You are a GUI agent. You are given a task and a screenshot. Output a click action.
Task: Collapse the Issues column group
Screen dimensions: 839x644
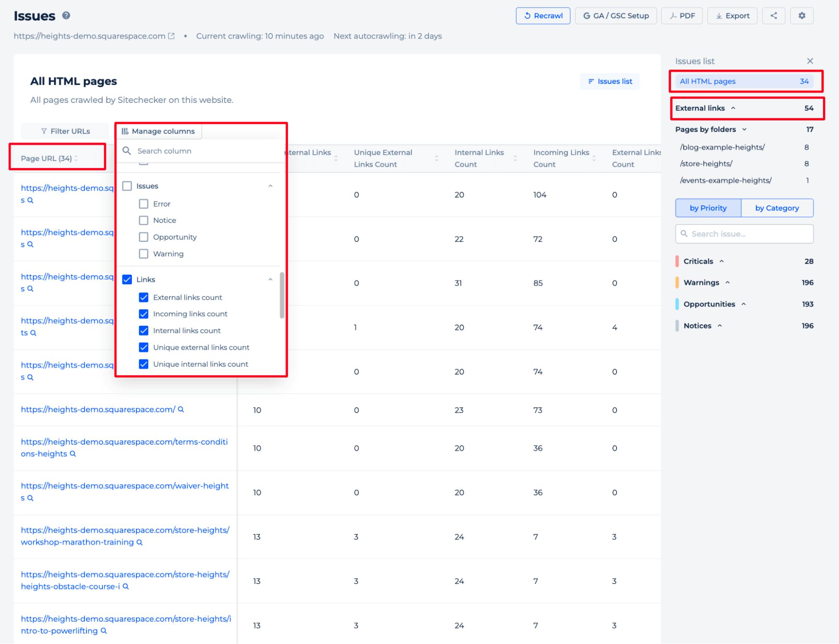pos(270,186)
